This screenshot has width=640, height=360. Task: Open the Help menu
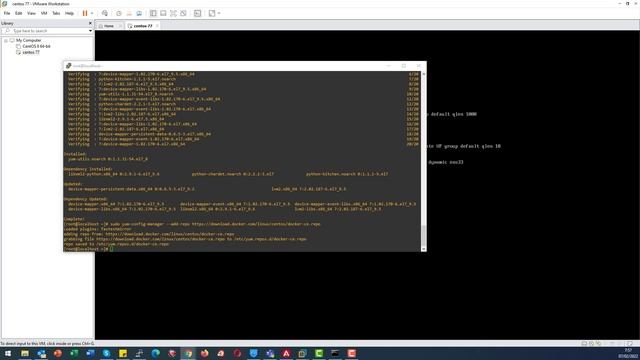pyautogui.click(x=69, y=13)
